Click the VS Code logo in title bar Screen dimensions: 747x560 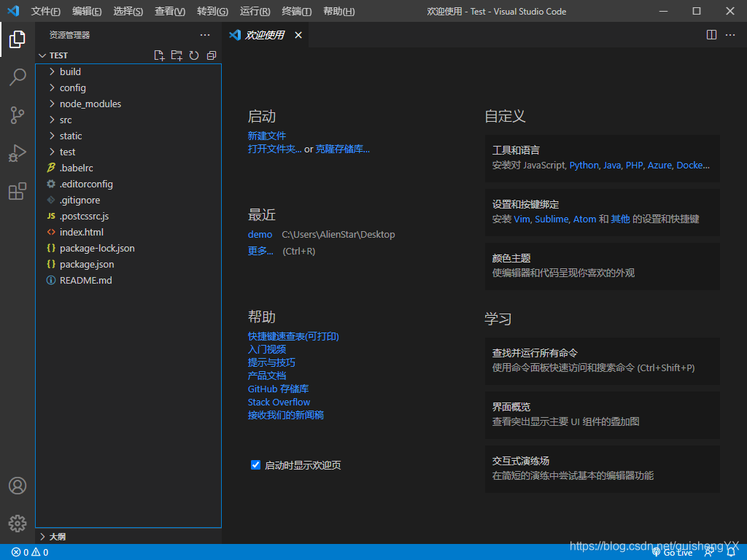13,11
